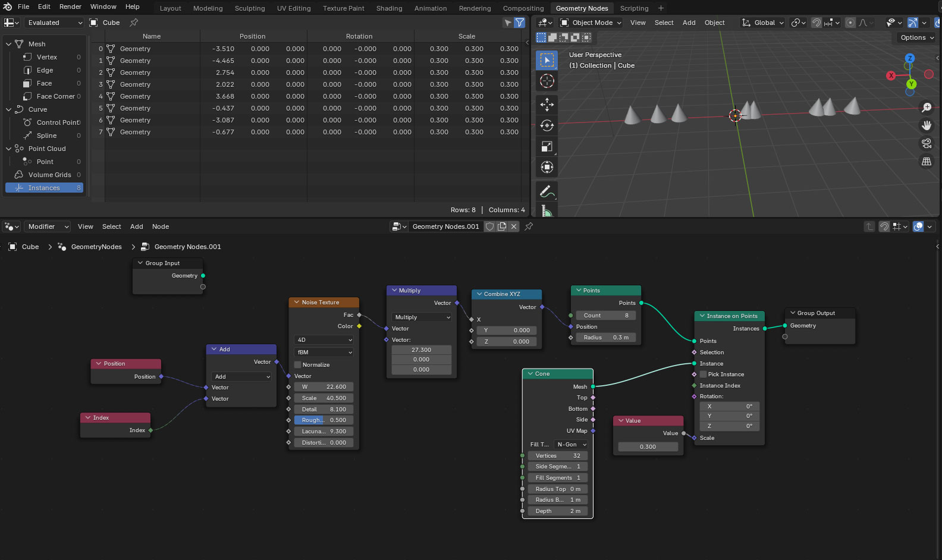Go to parent node tree arrow
Viewport: 942px width, 560px height.
click(869, 226)
